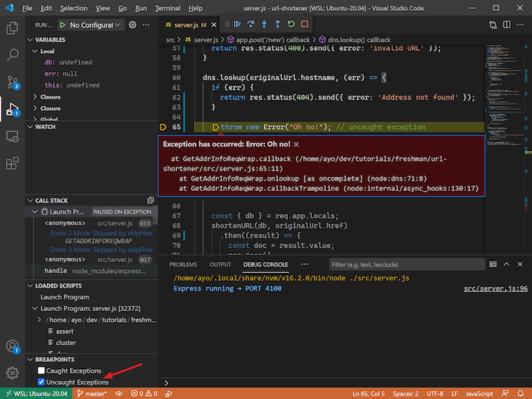Open the Search view in activity bar
Viewport: 532px width, 399px height.
pyautogui.click(x=12, y=55)
